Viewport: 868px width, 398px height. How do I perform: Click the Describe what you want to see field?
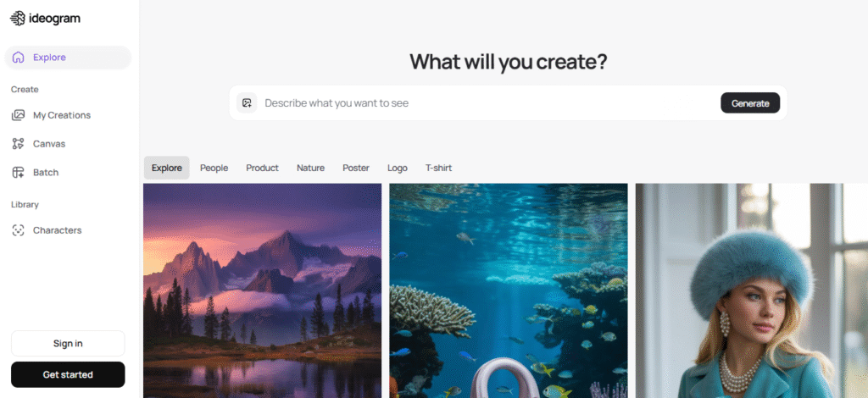489,102
